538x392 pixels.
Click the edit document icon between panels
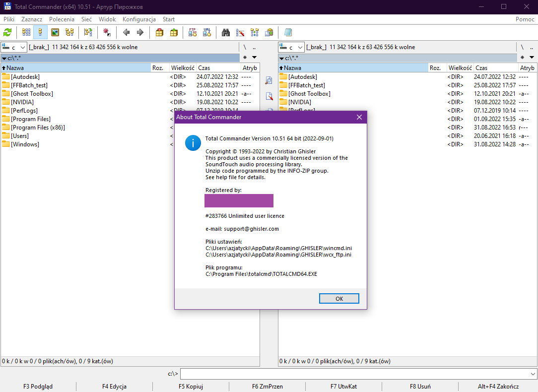coord(269,96)
